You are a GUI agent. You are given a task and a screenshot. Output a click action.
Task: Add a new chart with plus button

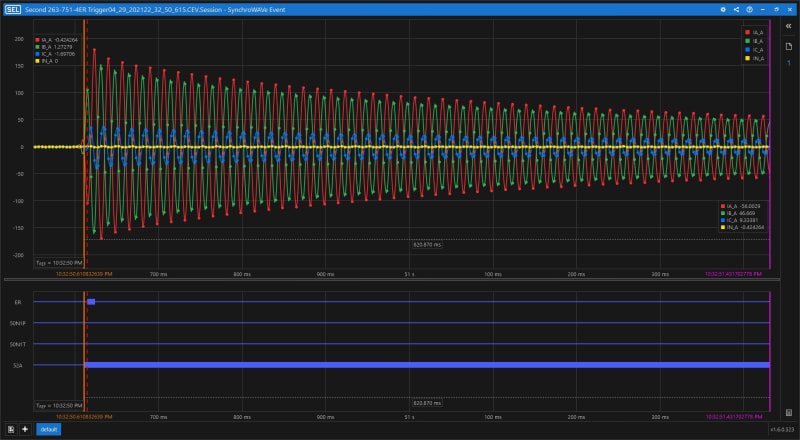pos(24,429)
